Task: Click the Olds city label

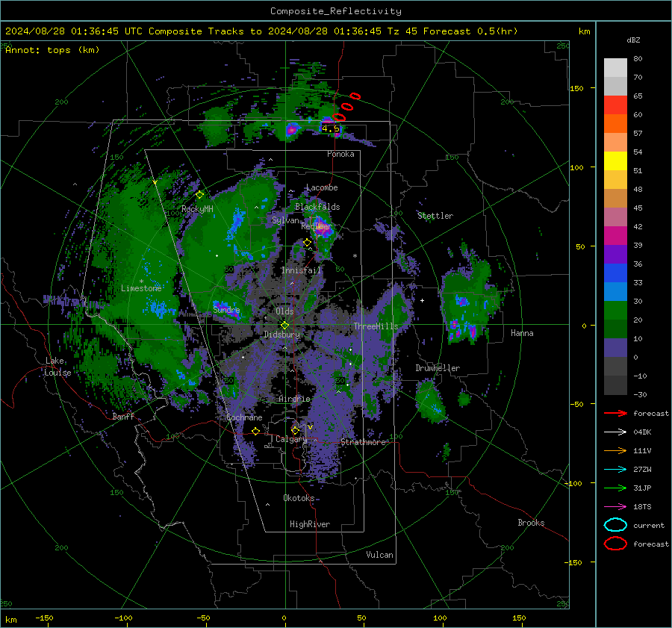Action: (x=284, y=311)
